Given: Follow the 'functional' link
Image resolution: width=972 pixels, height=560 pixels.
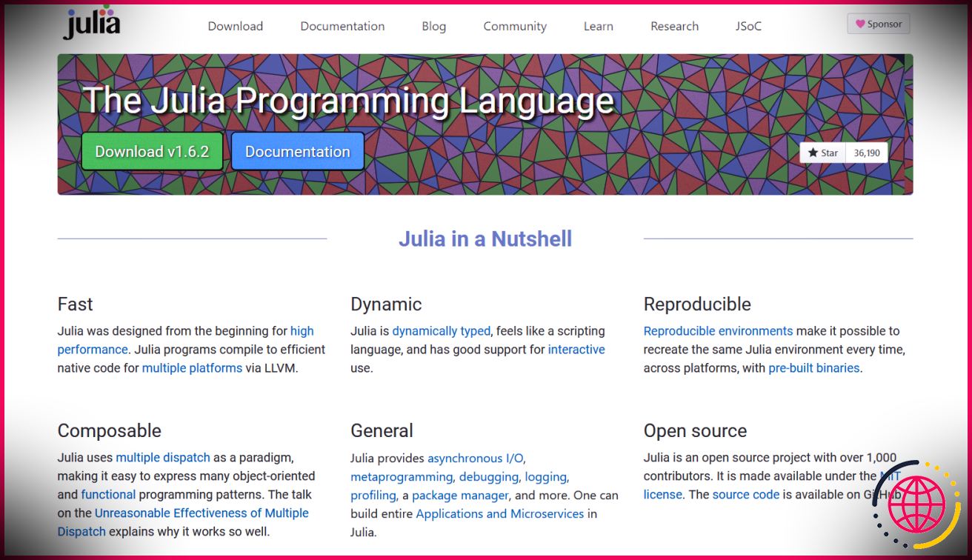Looking at the screenshot, I should click(108, 495).
